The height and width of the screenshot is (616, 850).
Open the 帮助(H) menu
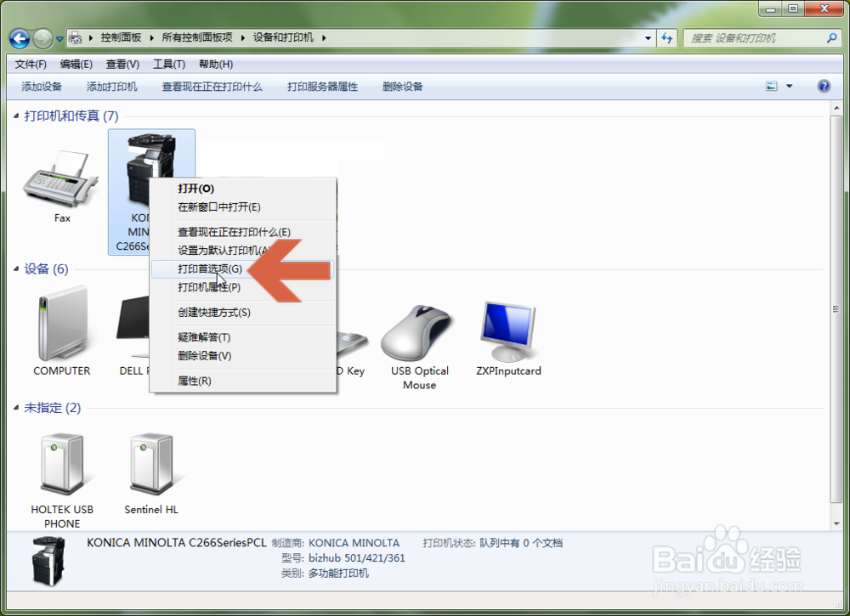tap(216, 64)
